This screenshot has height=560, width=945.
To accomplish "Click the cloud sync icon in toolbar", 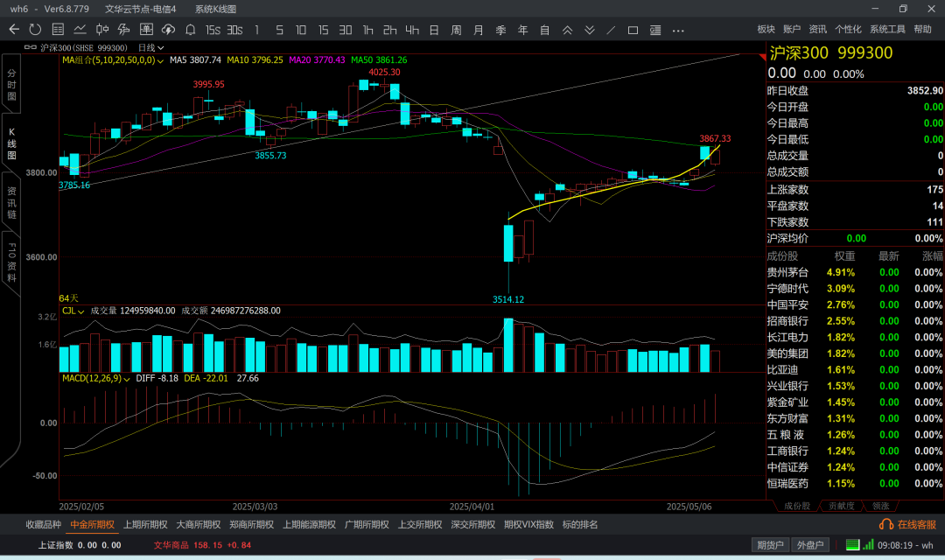I will tap(167, 30).
